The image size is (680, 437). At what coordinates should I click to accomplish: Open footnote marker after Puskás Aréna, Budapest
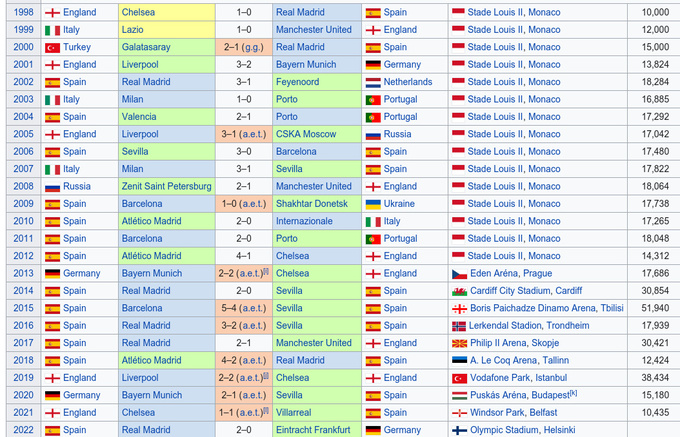(573, 393)
